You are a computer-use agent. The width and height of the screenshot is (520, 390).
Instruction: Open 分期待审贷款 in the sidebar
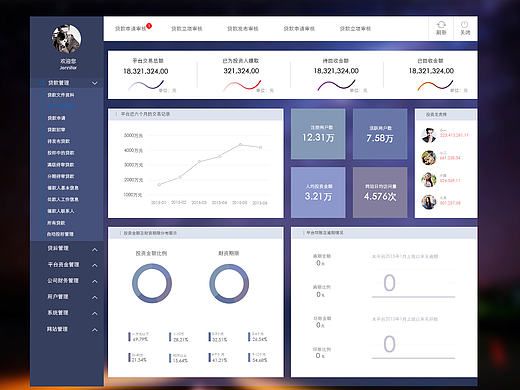[61, 176]
